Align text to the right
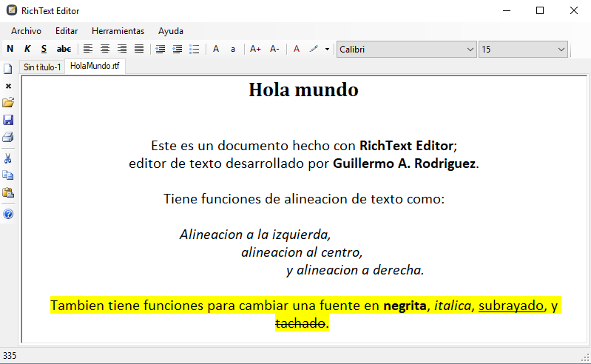The height and width of the screenshot is (364, 591). [122, 49]
